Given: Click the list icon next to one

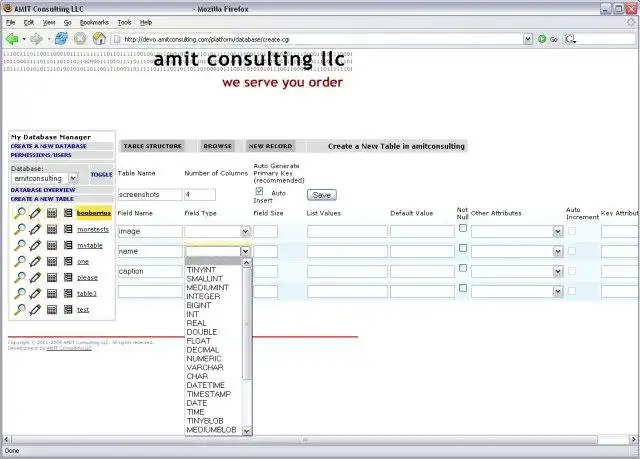Looking at the screenshot, I should point(68,262).
